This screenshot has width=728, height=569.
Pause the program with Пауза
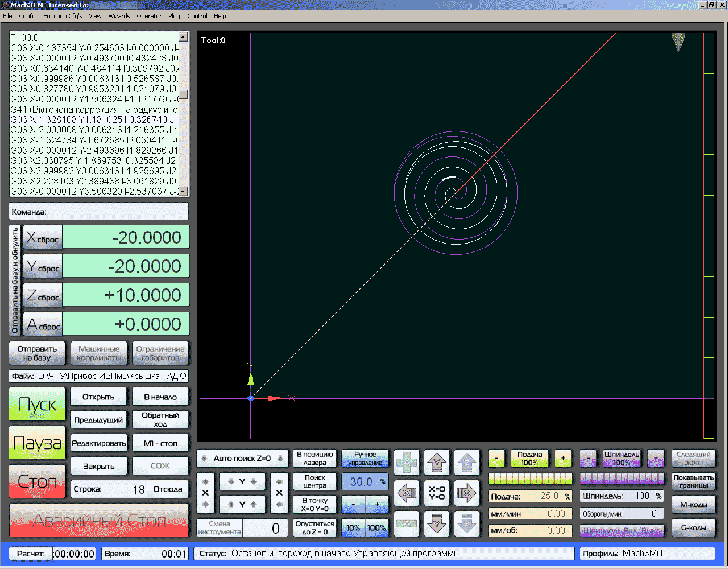(x=38, y=443)
